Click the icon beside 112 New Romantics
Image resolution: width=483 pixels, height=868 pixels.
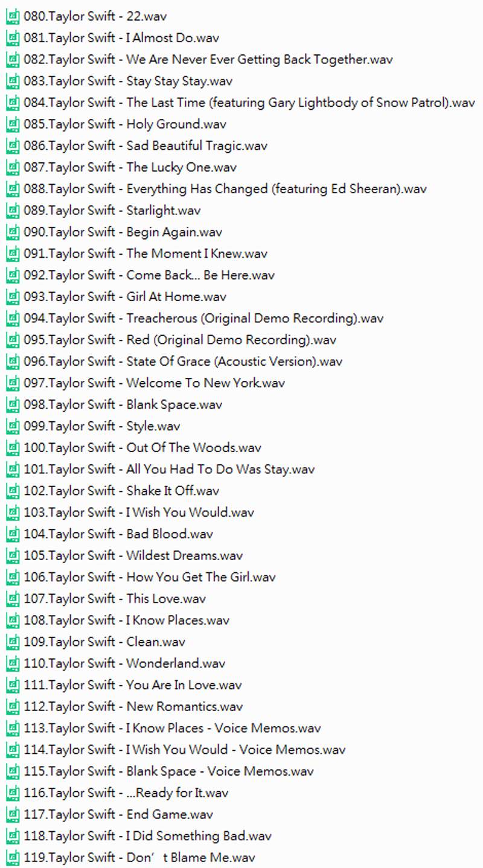(12, 707)
